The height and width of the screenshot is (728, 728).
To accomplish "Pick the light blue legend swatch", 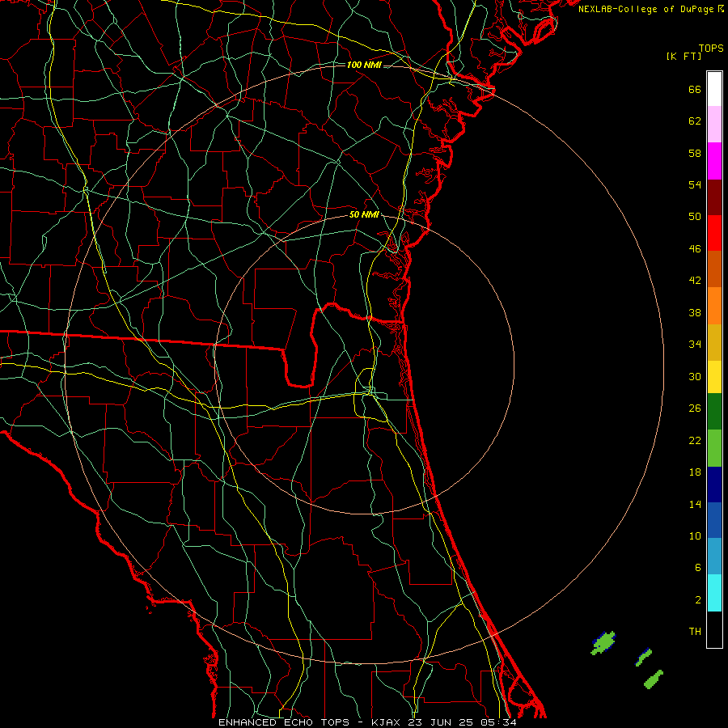I will coord(714,557).
